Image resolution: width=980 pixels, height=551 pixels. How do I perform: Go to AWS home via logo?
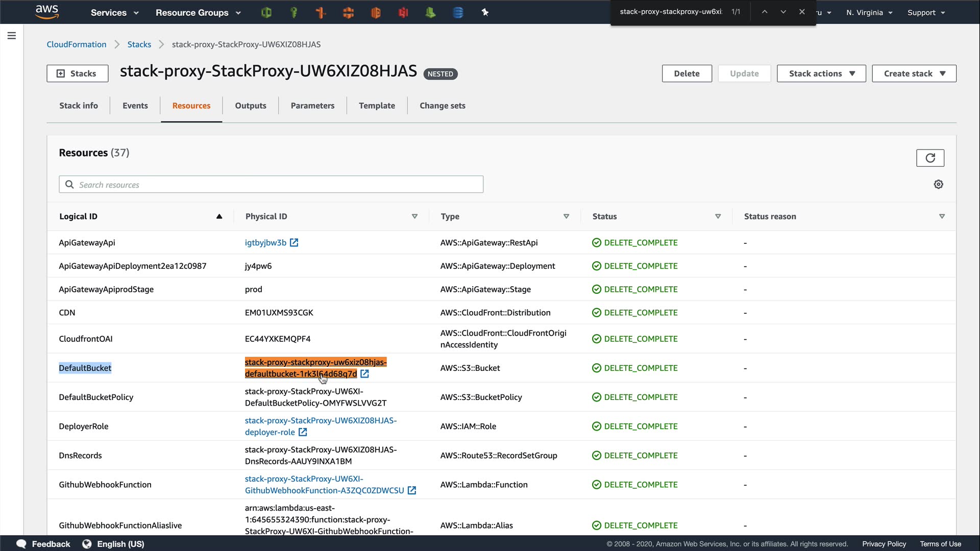(47, 12)
